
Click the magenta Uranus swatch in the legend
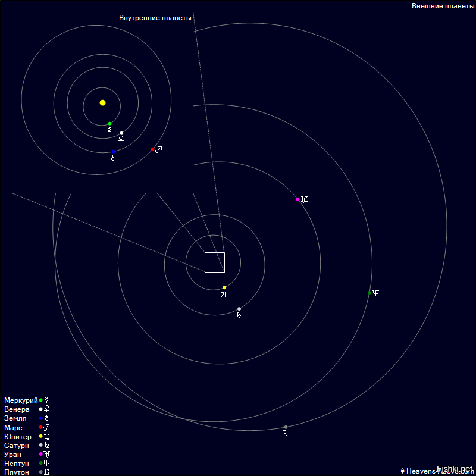pyautogui.click(x=40, y=454)
